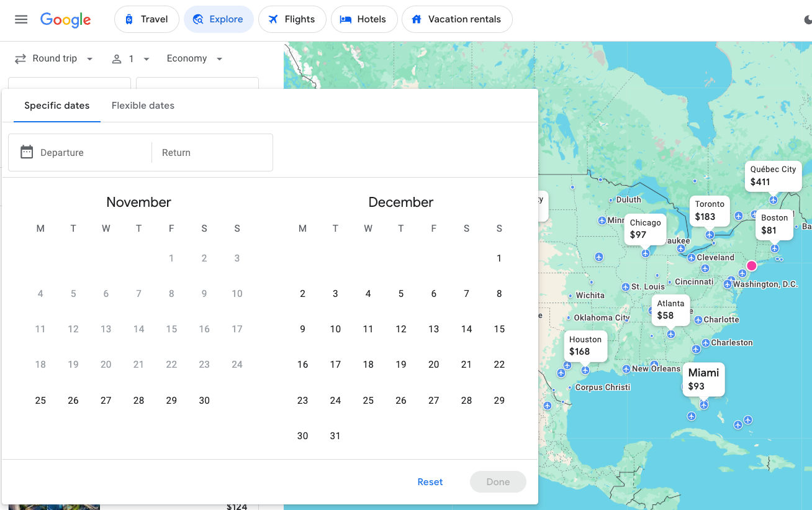Click the airport marker under Houston price

point(585,370)
